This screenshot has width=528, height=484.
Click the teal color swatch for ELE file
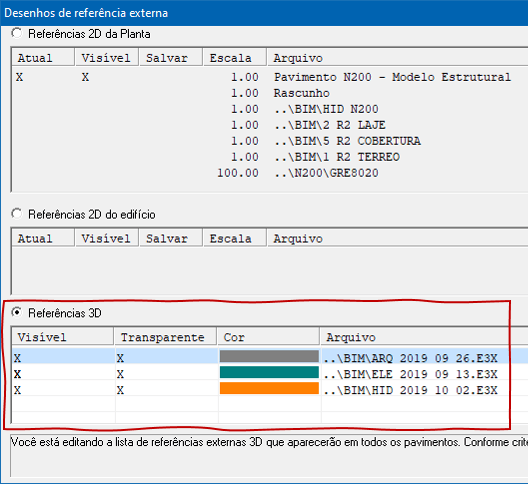pos(269,372)
